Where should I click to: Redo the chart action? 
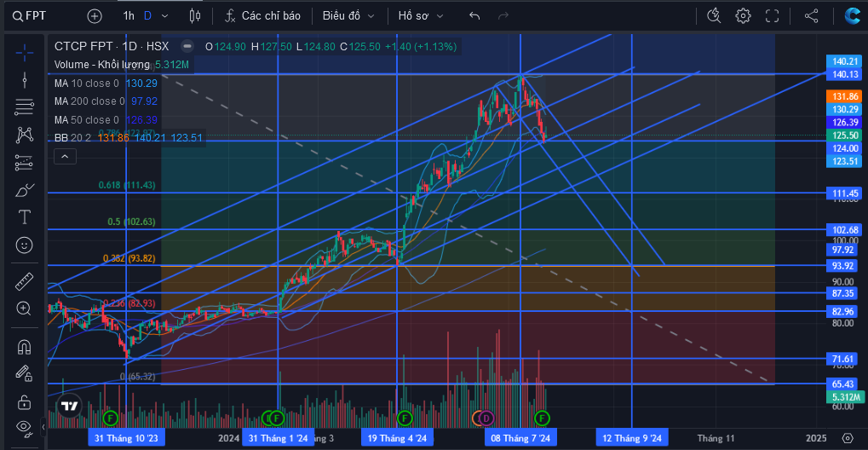(x=503, y=16)
